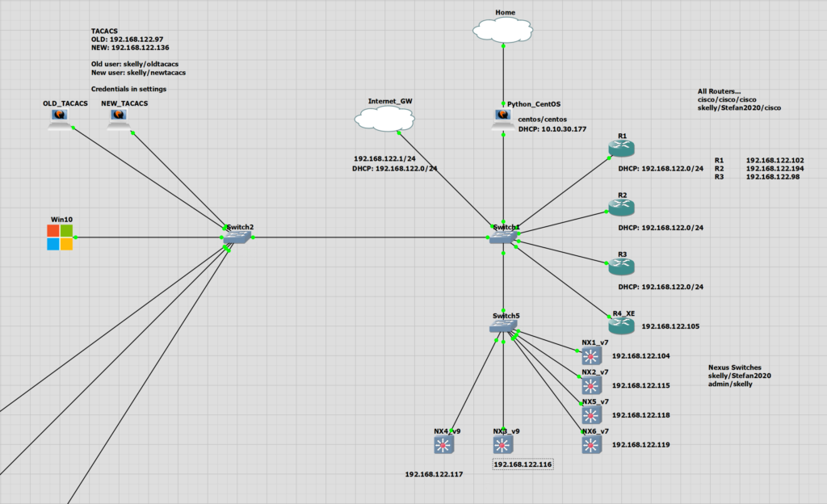Select the R2 router node
This screenshot has width=827, height=504.
pyautogui.click(x=622, y=208)
